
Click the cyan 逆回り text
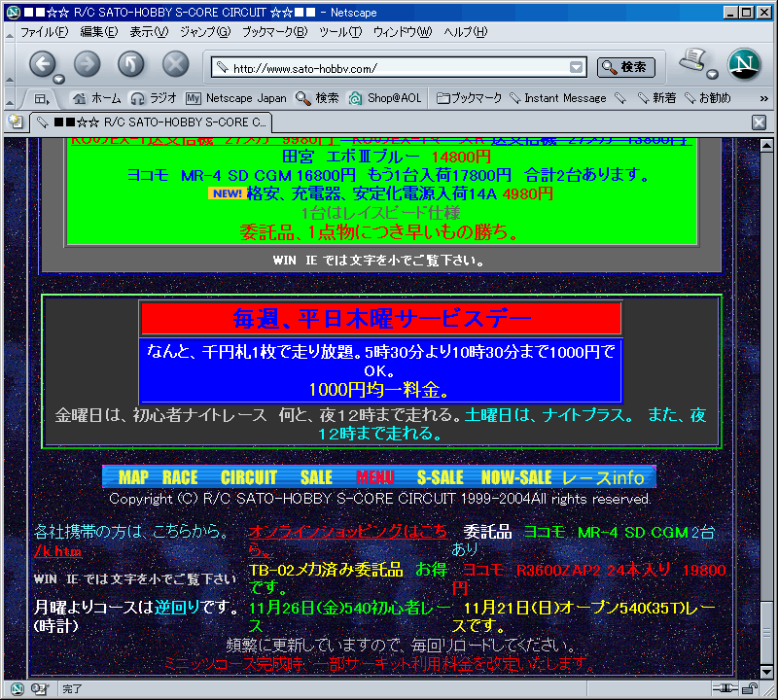(x=177, y=608)
